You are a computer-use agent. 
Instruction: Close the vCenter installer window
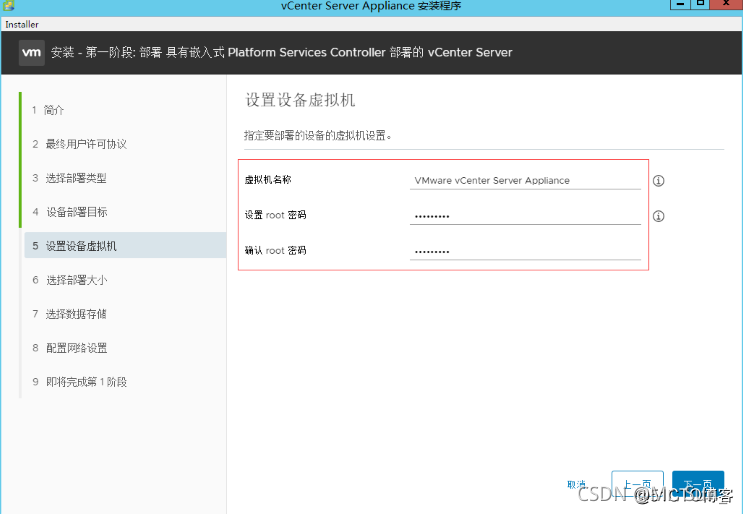coord(726,4)
